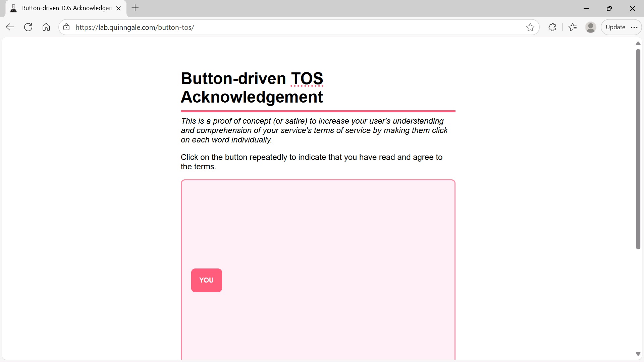The width and height of the screenshot is (644, 362).
Task: Open the browser extensions panel
Action: click(552, 27)
